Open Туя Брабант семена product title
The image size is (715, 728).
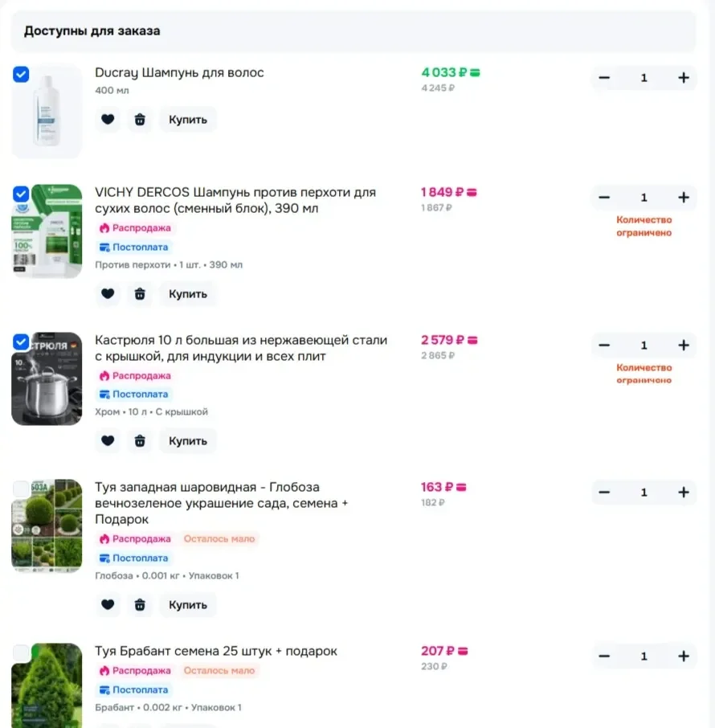click(x=216, y=651)
